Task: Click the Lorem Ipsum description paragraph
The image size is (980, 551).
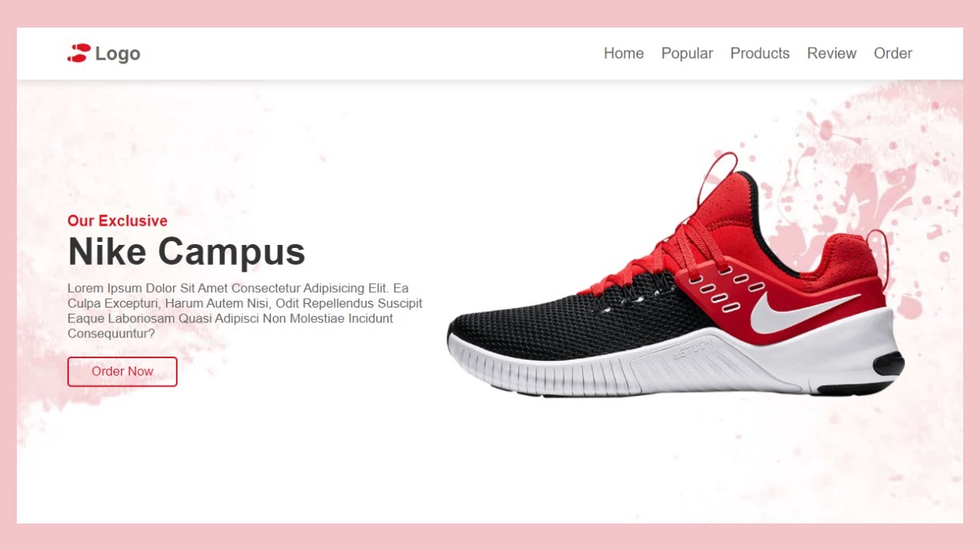Action: pos(245,311)
